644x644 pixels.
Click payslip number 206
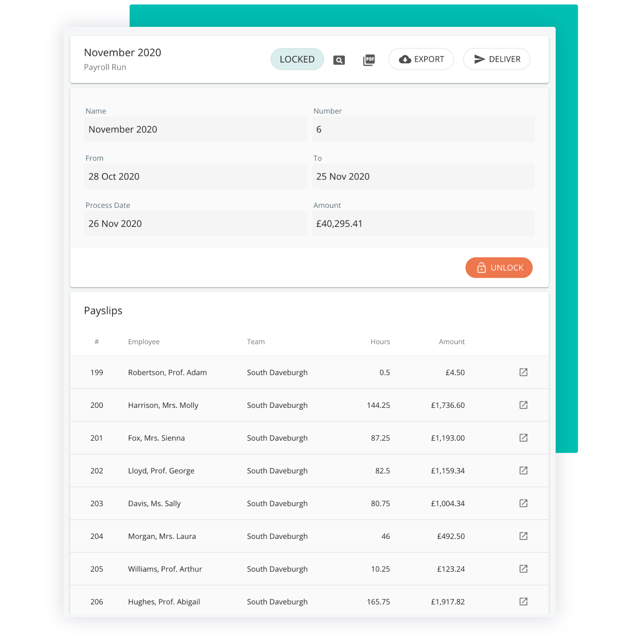coord(97,602)
